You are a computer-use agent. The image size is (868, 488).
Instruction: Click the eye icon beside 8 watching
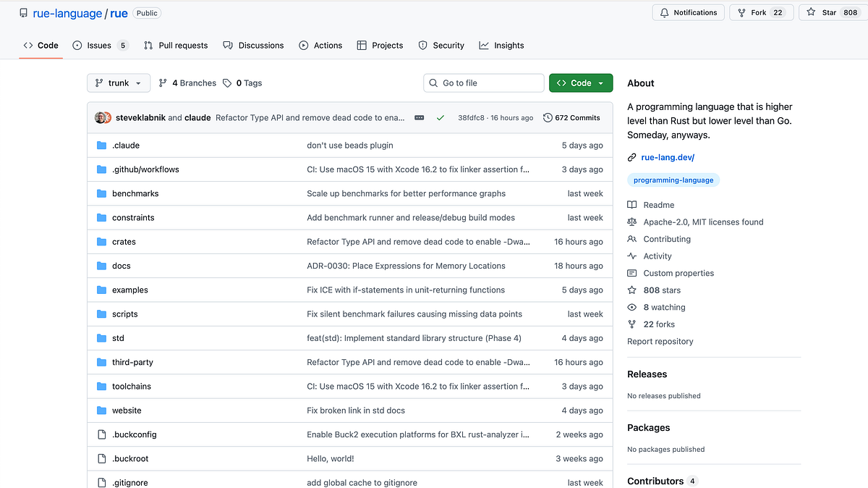632,307
